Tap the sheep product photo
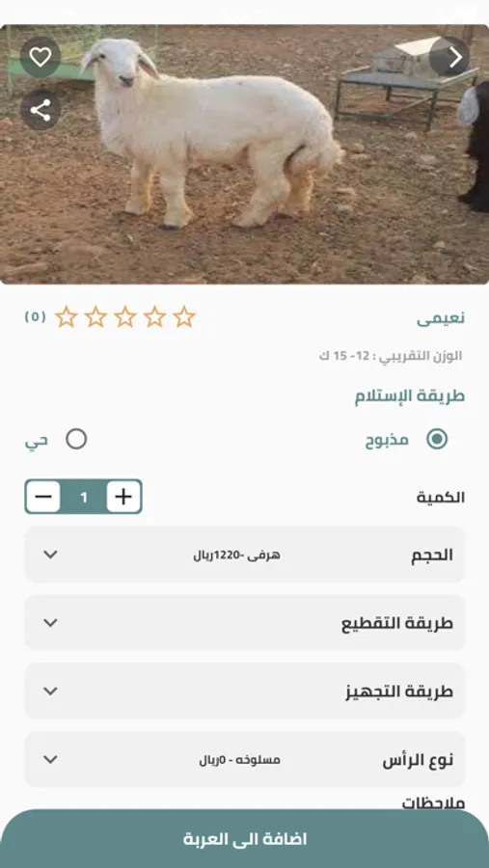This screenshot has width=489, height=868. coord(244,154)
